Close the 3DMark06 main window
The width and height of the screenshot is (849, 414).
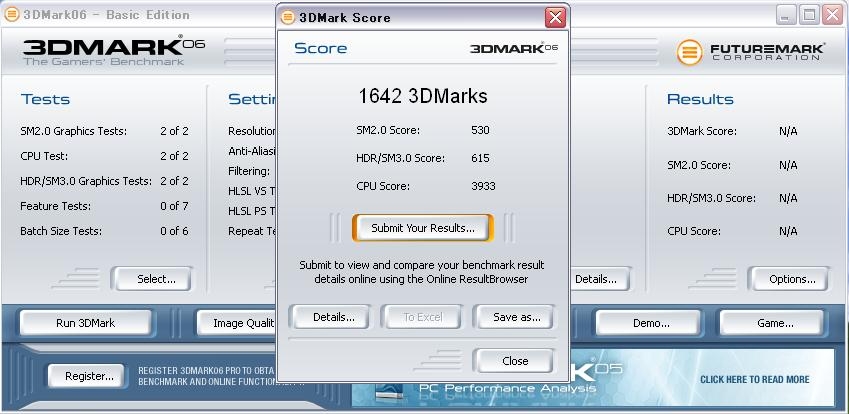tap(833, 15)
